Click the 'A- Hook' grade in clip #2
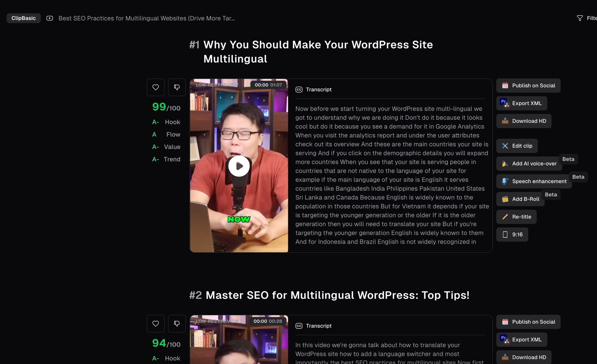The width and height of the screenshot is (597, 364). pyautogui.click(x=166, y=358)
